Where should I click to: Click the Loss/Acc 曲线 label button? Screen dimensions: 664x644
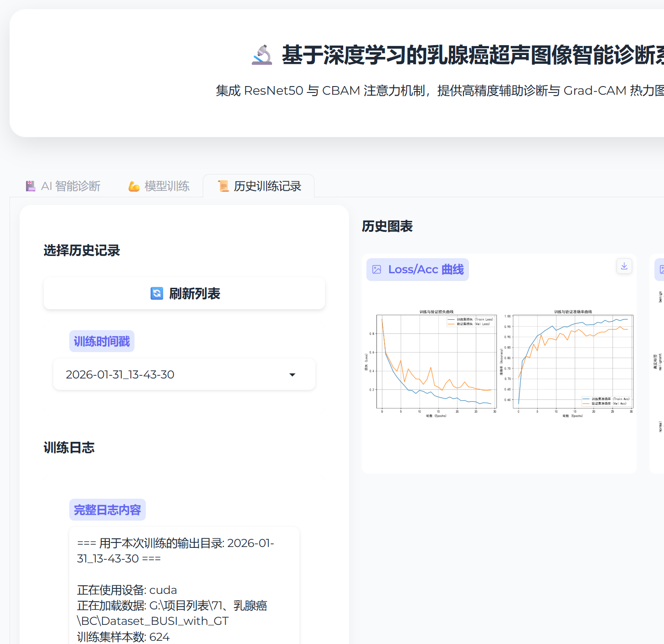click(x=417, y=269)
